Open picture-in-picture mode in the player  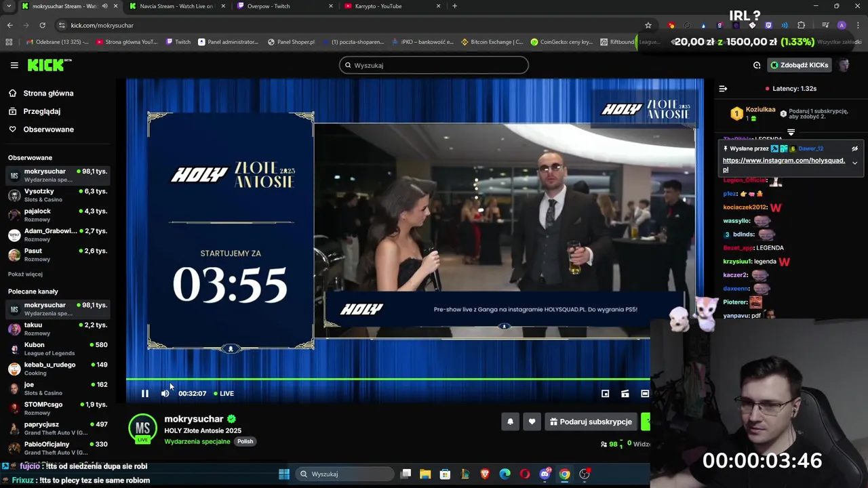605,393
